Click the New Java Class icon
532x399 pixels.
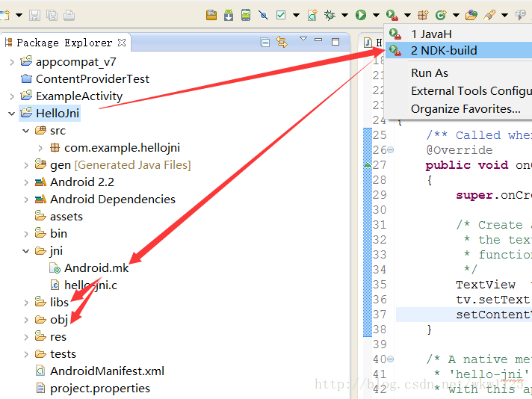pos(441,15)
